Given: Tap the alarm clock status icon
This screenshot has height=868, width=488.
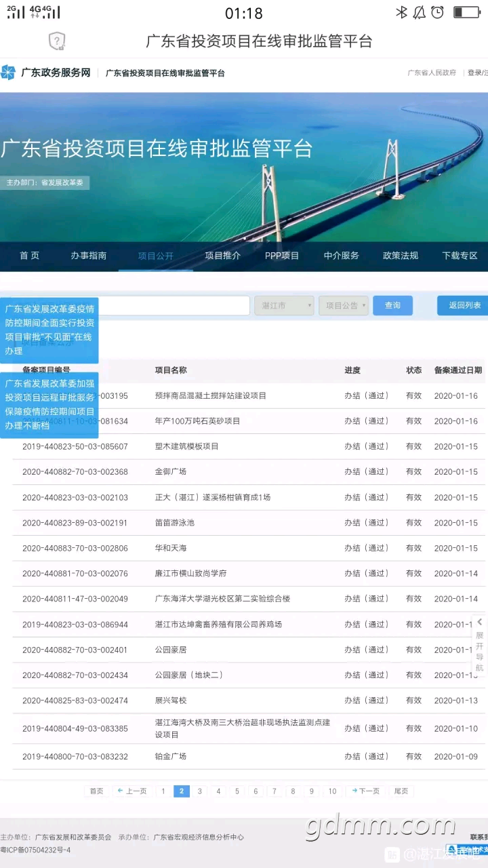Looking at the screenshot, I should 438,12.
